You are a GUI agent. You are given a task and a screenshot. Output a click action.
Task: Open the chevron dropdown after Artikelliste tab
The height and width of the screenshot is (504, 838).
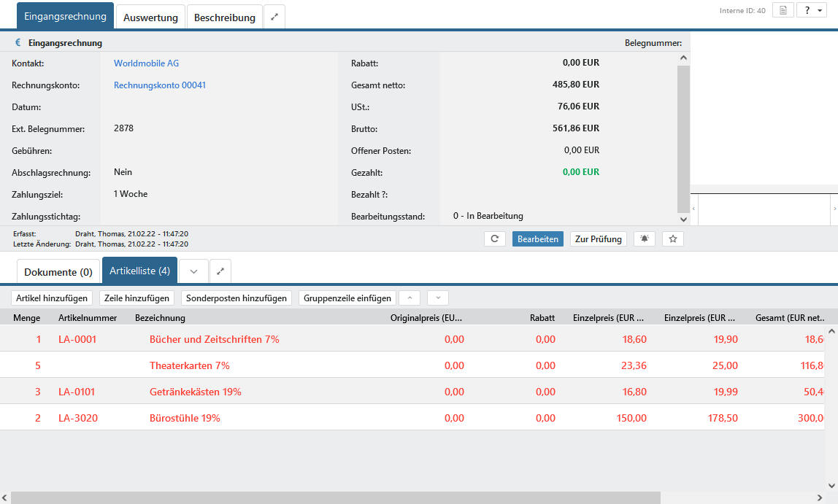pyautogui.click(x=193, y=271)
